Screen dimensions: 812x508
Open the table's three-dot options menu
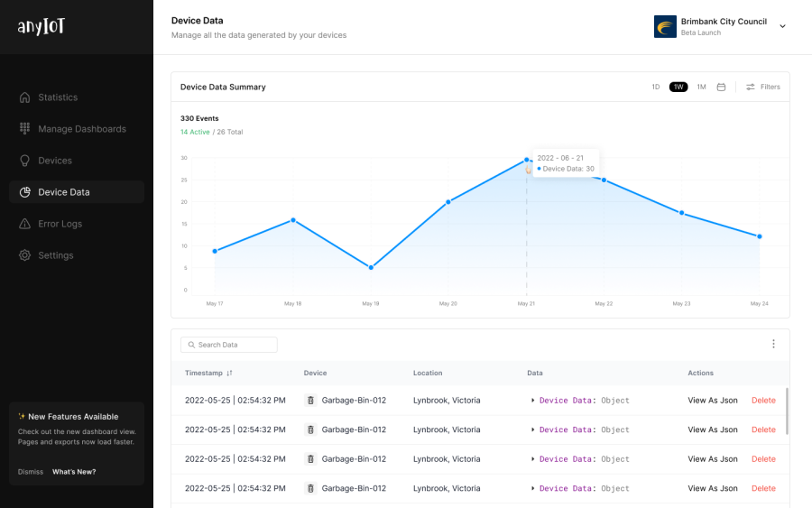point(773,344)
